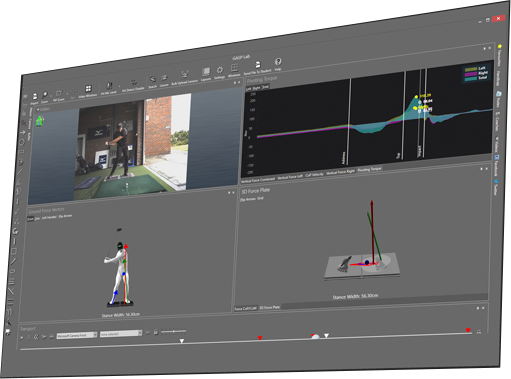Open the Search toolbar icon
The height and width of the screenshot is (379, 511).
[x=153, y=80]
